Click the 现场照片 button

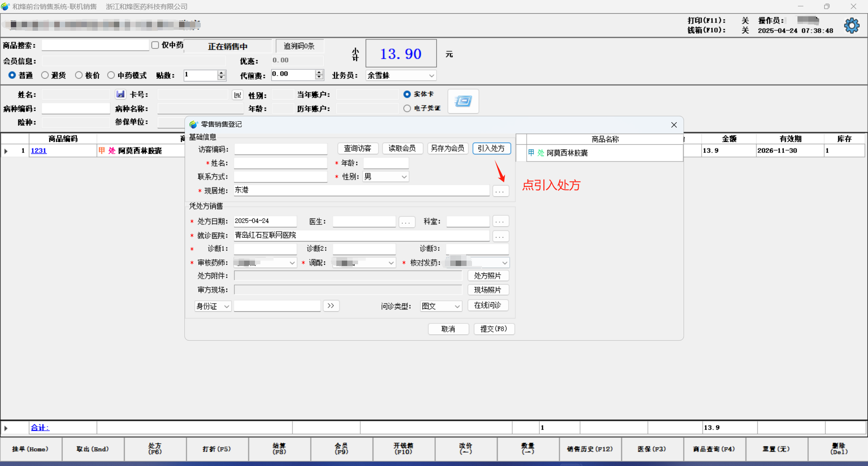(x=488, y=290)
